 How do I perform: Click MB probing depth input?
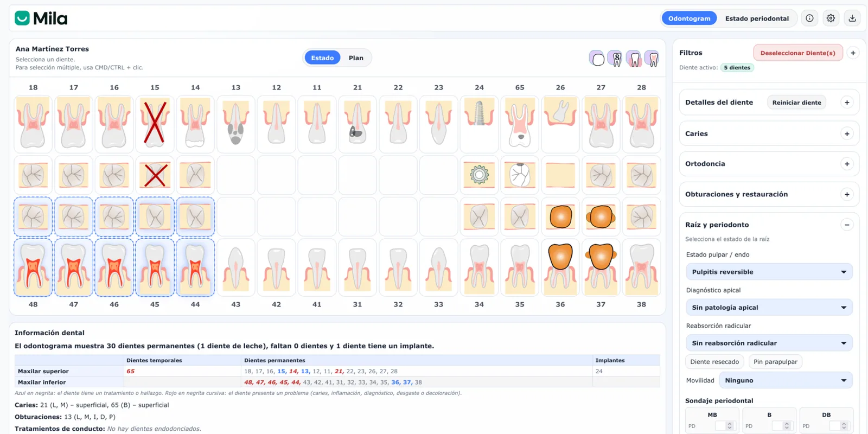click(x=724, y=426)
